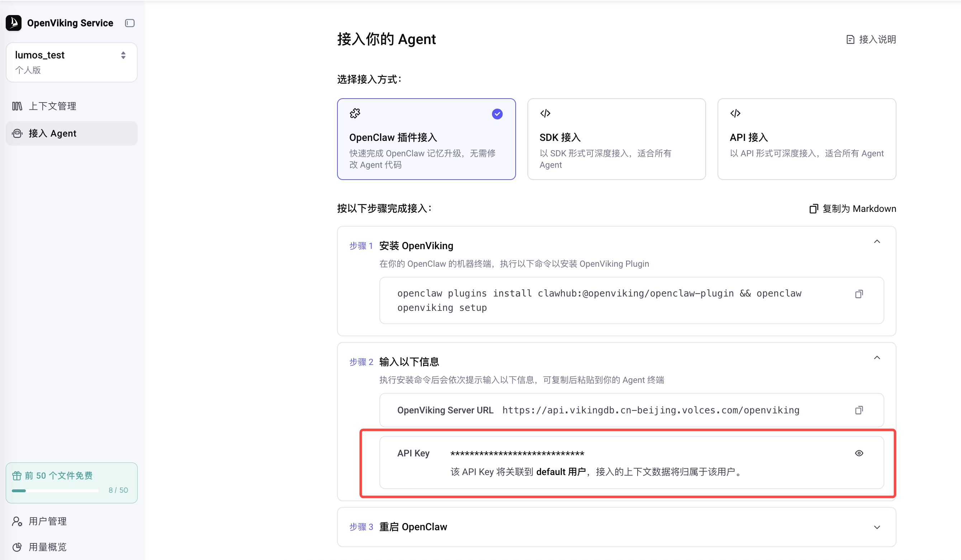Click the Server URL text https://api.vikingdb...

click(650, 410)
